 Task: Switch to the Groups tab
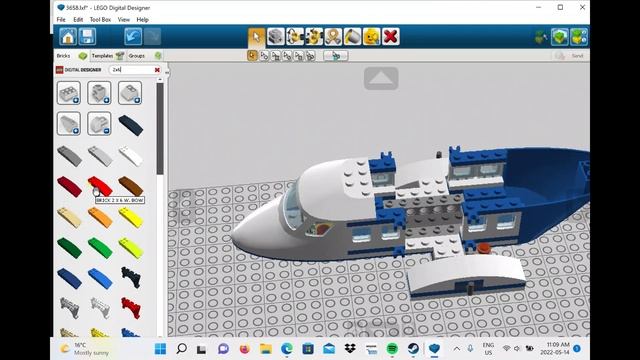pyautogui.click(x=144, y=56)
